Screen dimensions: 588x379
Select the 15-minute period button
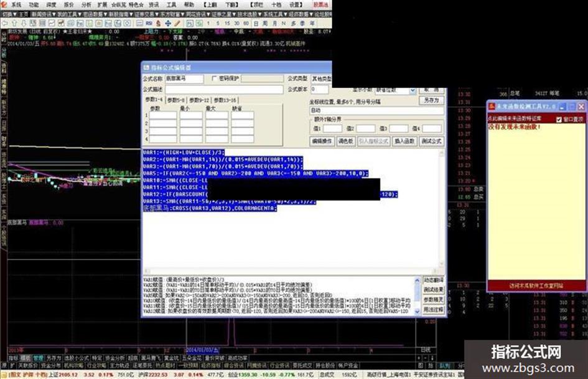[227, 23]
